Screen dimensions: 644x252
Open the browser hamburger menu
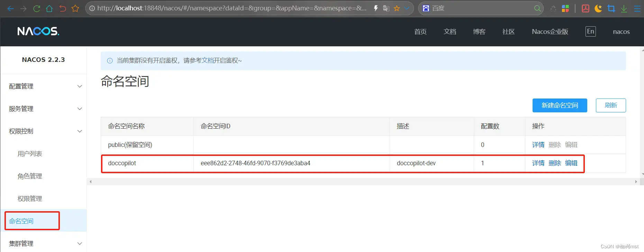[x=637, y=9]
